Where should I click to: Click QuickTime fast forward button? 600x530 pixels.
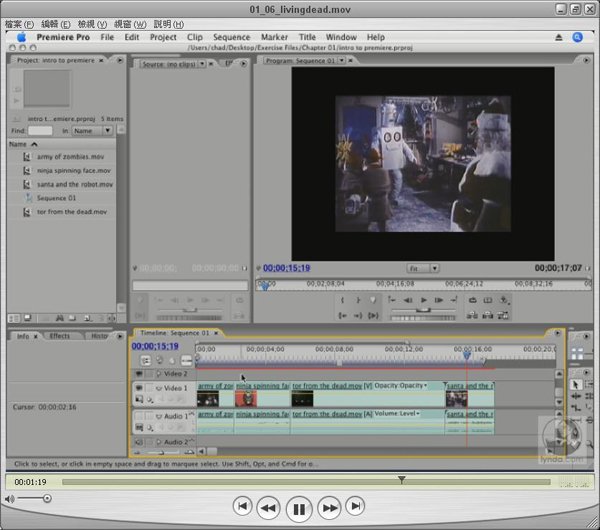(x=329, y=508)
